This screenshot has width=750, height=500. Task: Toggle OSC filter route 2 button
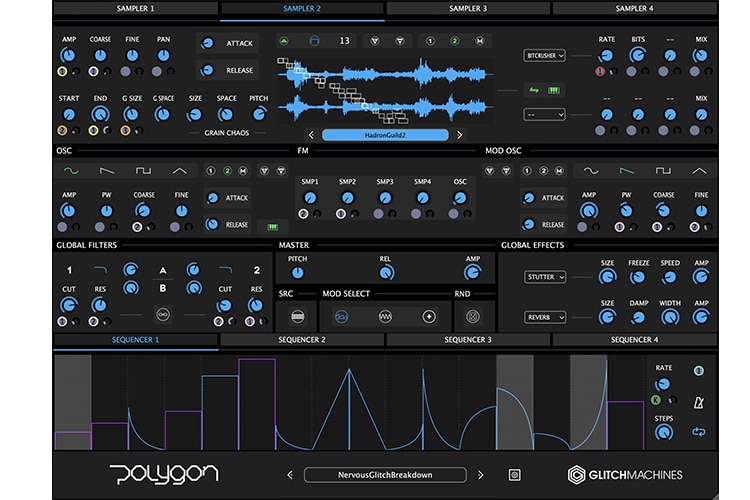(x=227, y=171)
